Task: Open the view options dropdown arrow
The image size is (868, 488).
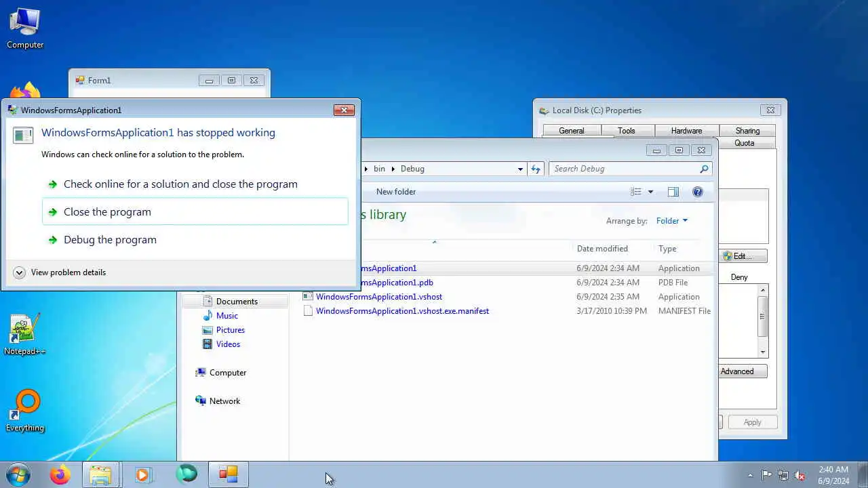Action: point(650,192)
